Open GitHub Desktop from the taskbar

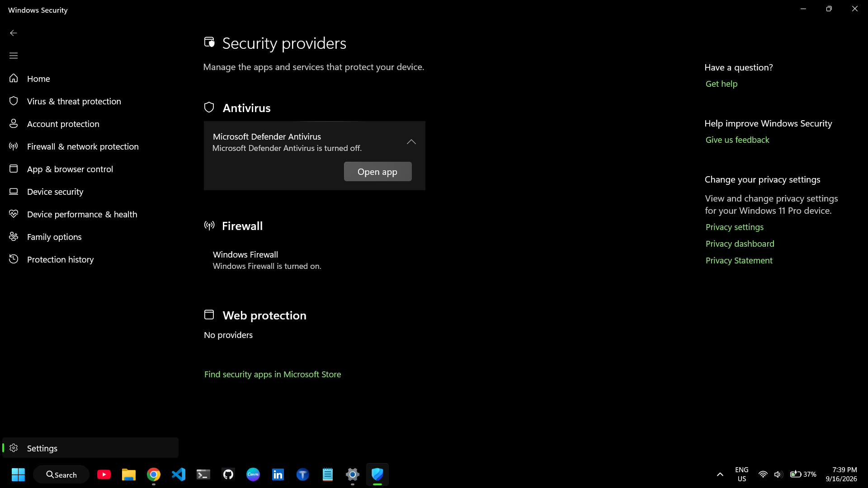coord(228,474)
